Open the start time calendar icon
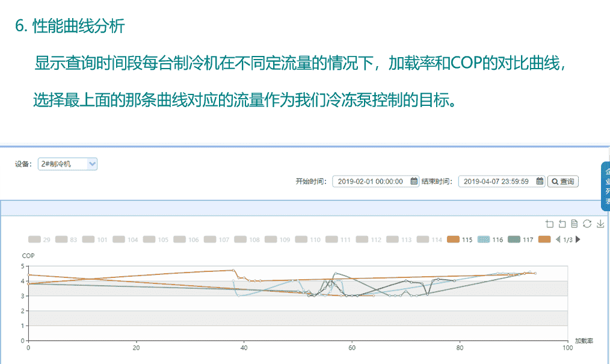 click(414, 181)
